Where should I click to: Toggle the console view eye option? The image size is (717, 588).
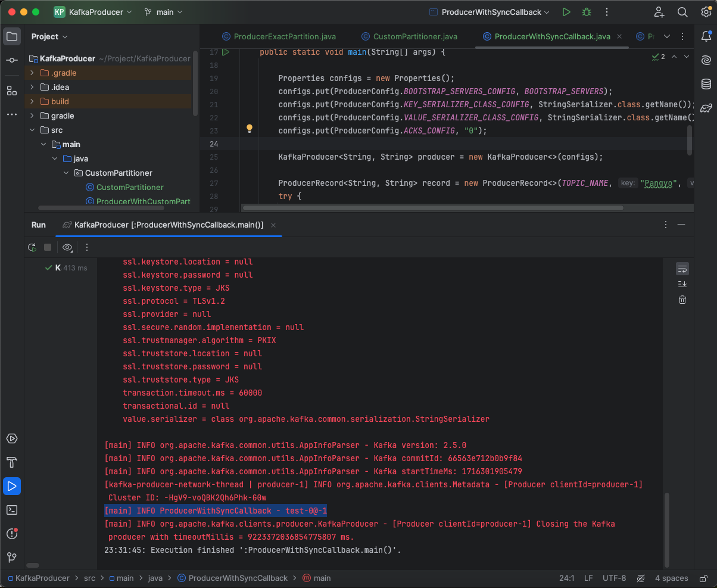tap(67, 247)
